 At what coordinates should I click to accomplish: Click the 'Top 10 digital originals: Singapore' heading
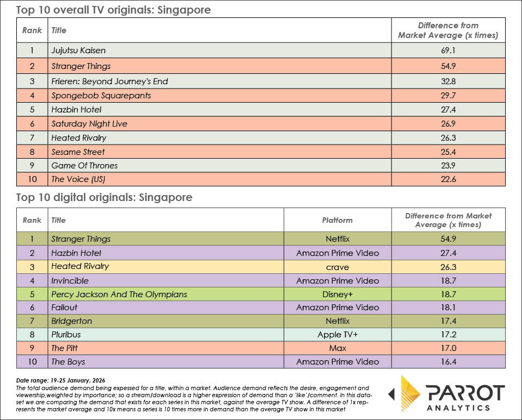tap(104, 197)
